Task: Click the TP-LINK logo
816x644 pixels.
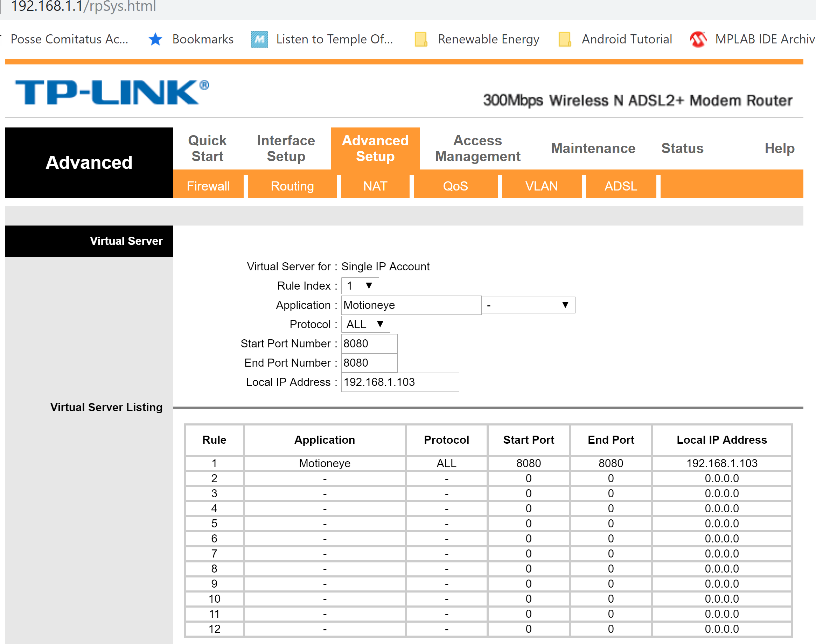Action: point(112,92)
